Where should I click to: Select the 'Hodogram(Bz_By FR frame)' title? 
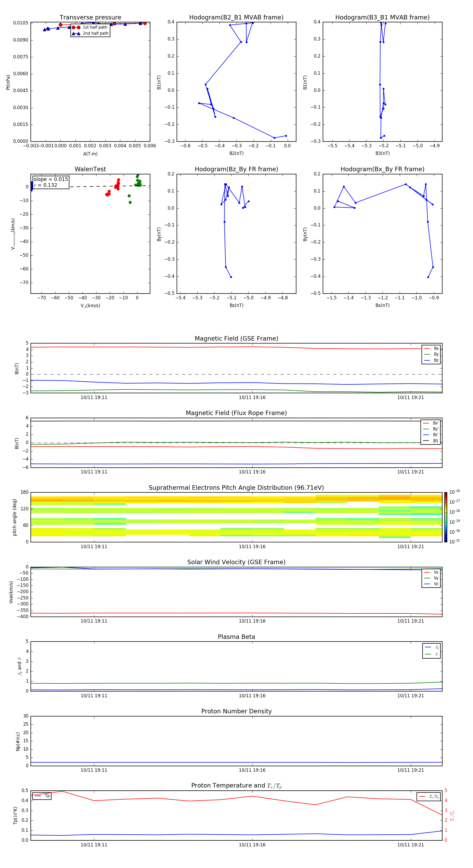[x=236, y=169]
